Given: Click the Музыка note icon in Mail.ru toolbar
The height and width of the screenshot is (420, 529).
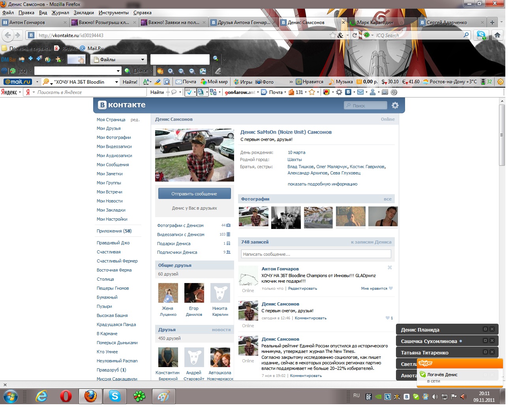Looking at the screenshot, I should click(332, 82).
